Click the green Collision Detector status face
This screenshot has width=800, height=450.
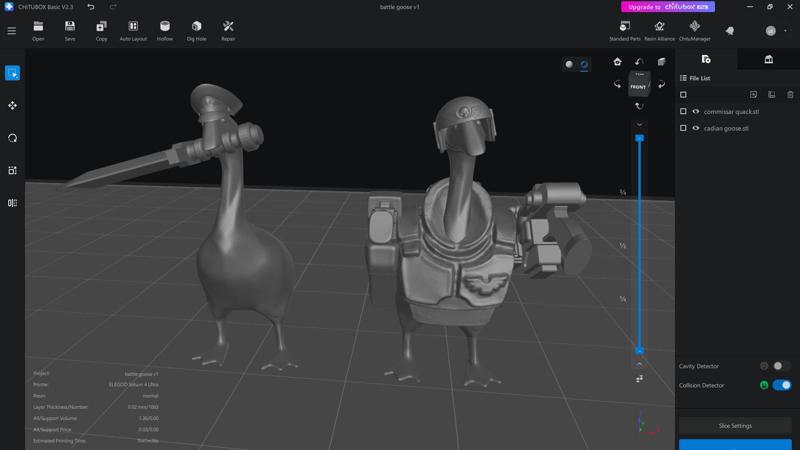pyautogui.click(x=764, y=385)
